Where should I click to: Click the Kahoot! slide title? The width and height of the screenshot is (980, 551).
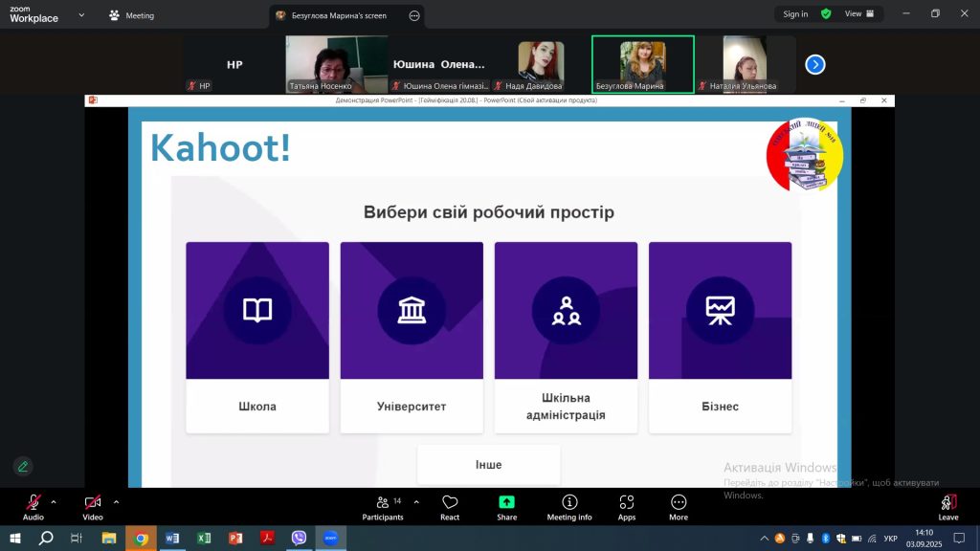(x=220, y=148)
